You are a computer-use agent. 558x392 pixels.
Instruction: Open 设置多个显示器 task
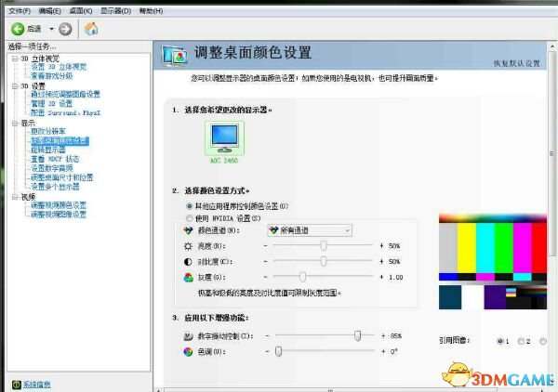pos(55,187)
